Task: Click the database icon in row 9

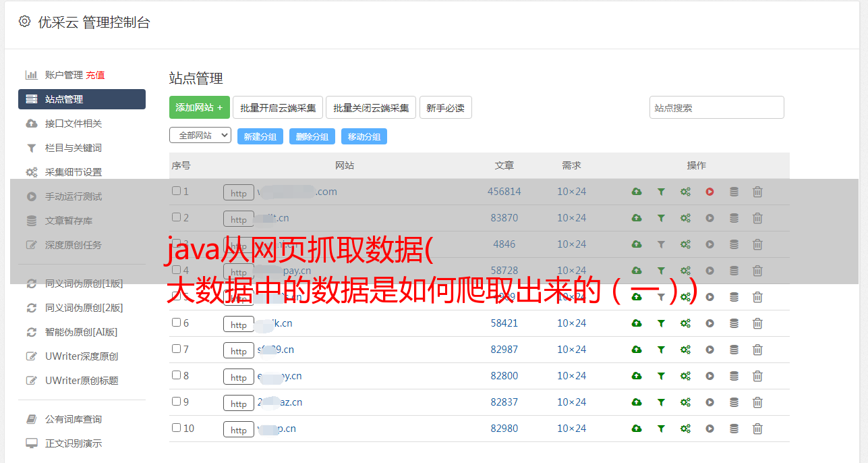Action: [734, 402]
